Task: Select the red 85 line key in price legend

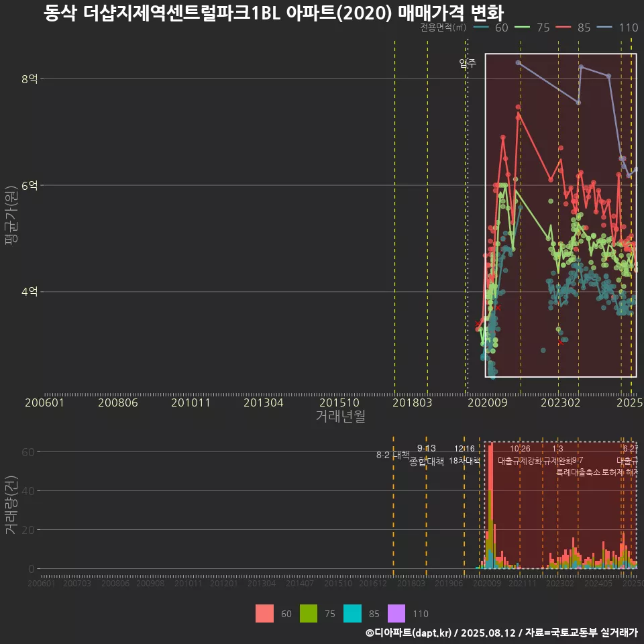Action: (563, 28)
